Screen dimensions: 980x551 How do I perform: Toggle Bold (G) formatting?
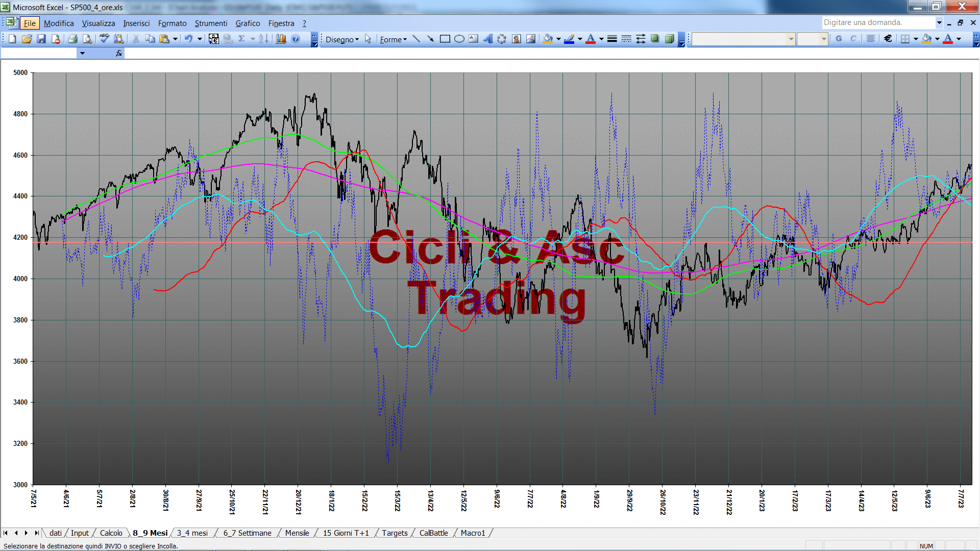pos(839,39)
